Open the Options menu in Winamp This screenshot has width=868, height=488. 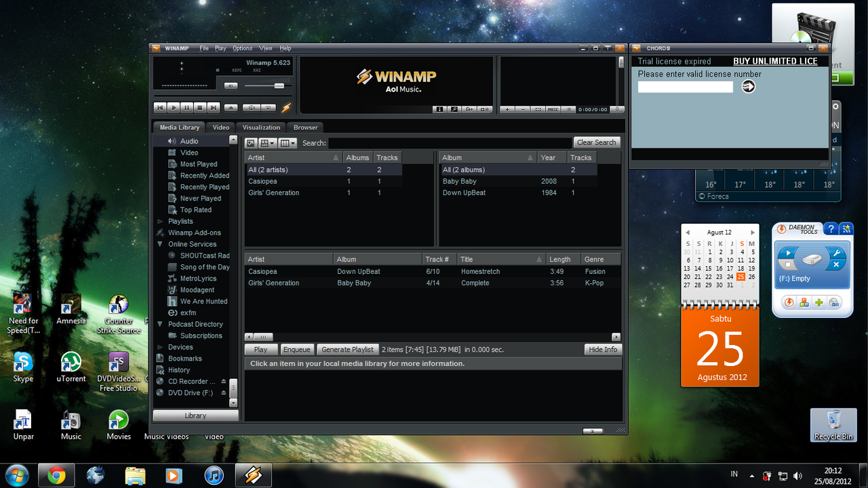(x=243, y=48)
